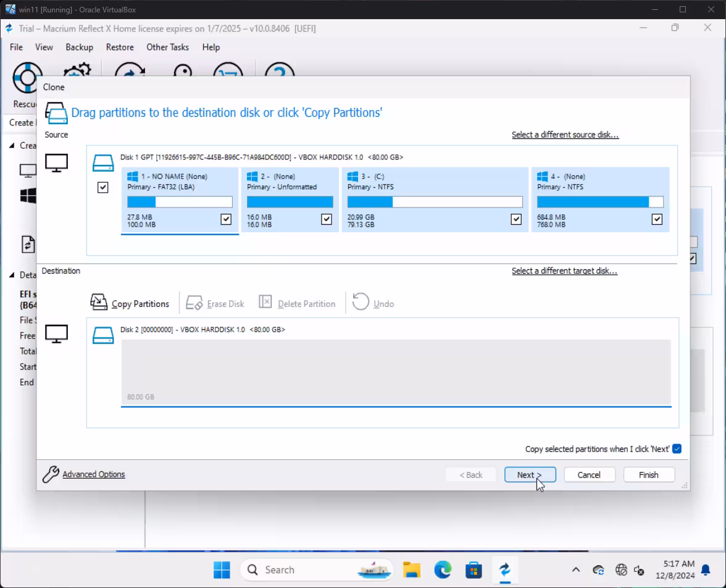Open the Help menu

[x=211, y=48]
